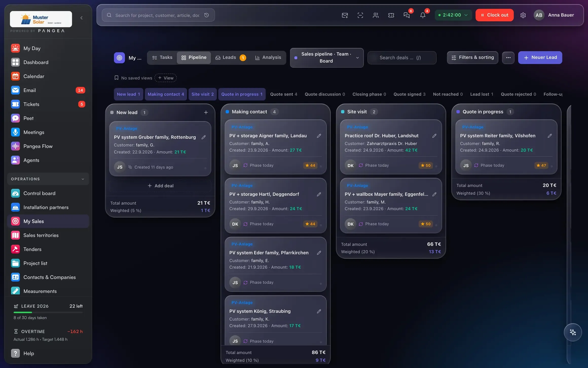Screen dimensions: 588x368
Task: Collapse the sidebar with the chevron arrow
Action: [81, 18]
